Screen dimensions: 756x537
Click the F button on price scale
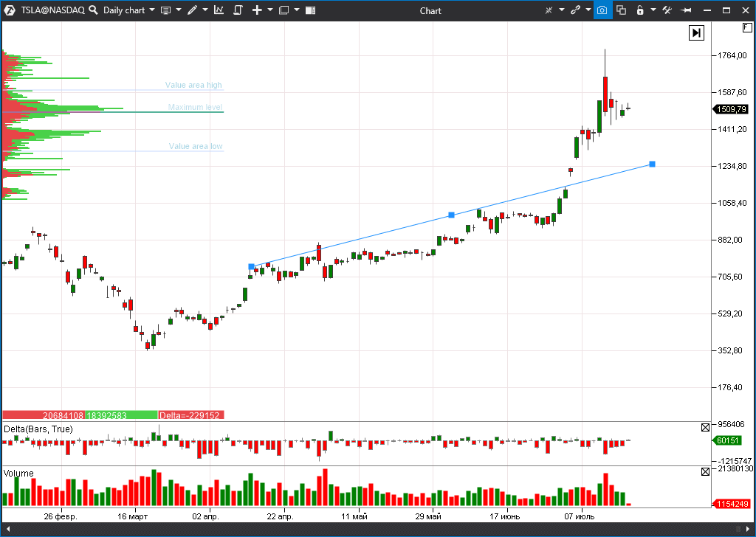coord(747,28)
